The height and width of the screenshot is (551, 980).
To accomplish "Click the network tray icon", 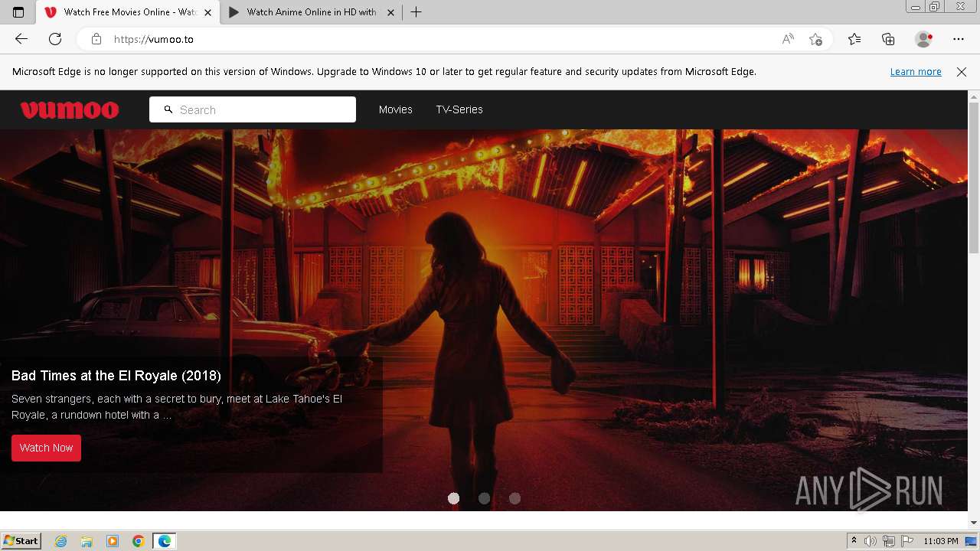I will click(x=889, y=541).
